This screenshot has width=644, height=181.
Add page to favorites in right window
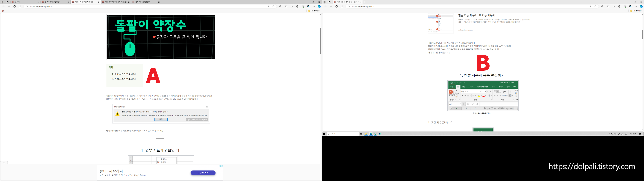click(595, 6)
